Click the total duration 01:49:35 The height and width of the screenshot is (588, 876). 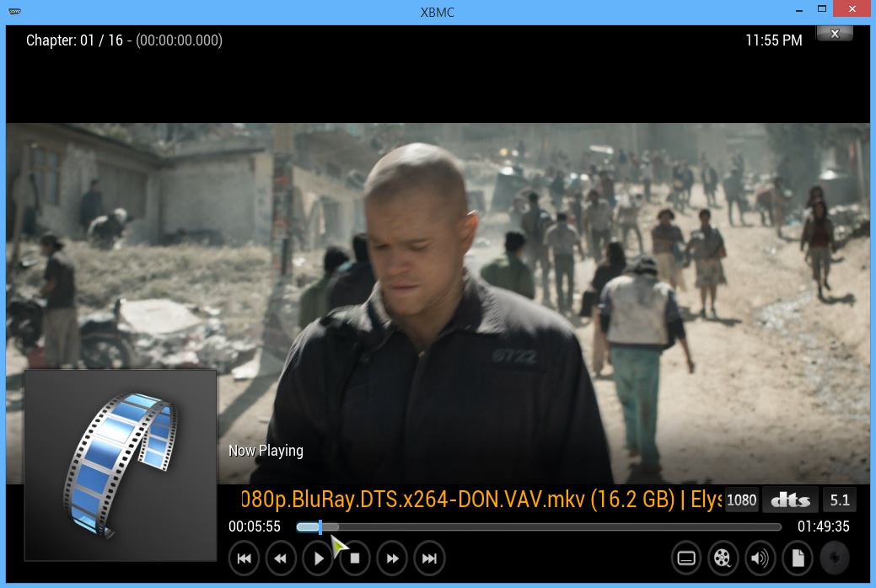(x=824, y=527)
